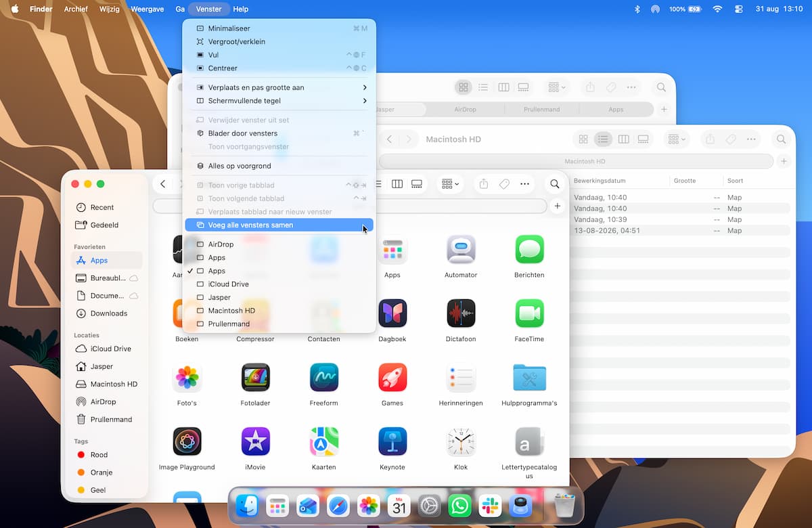Open more actions menu in rearmost window
The image size is (812, 528).
(x=631, y=87)
